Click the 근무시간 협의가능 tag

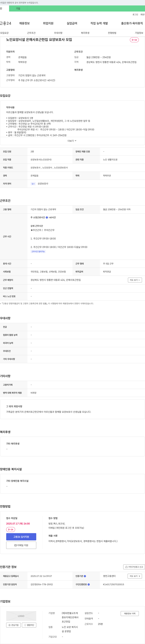click(38, 252)
